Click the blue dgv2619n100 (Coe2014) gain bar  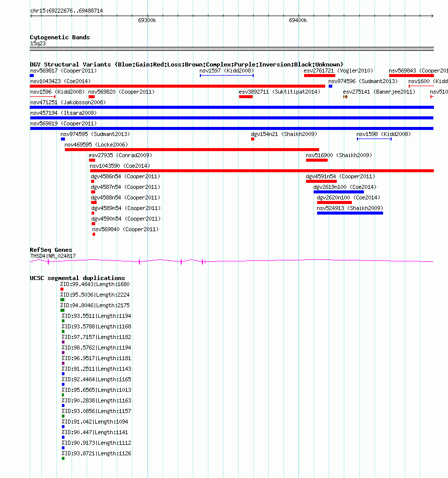click(x=339, y=192)
